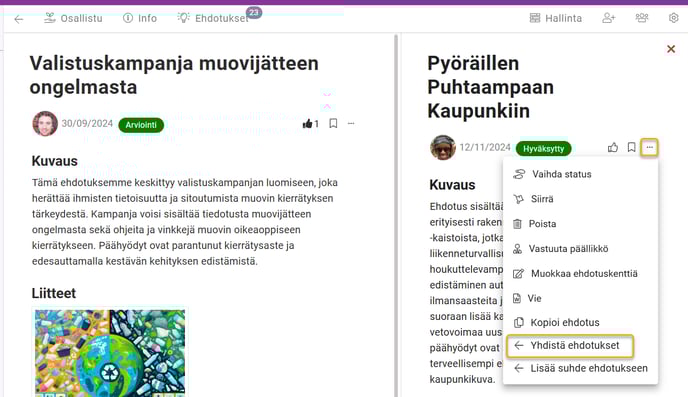This screenshot has height=397, width=688.
Task: Click the Valistuskampanja muovijätteen ongelmasta title
Action: [x=174, y=75]
